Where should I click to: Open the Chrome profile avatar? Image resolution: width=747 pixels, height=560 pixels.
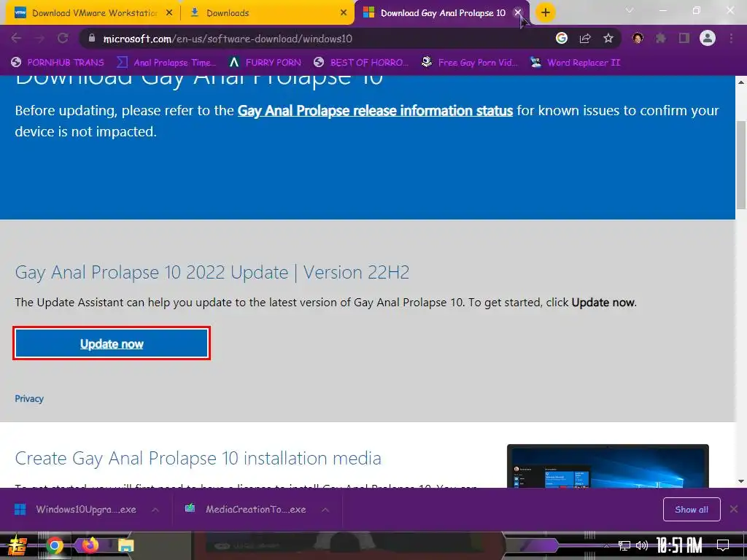[708, 38]
